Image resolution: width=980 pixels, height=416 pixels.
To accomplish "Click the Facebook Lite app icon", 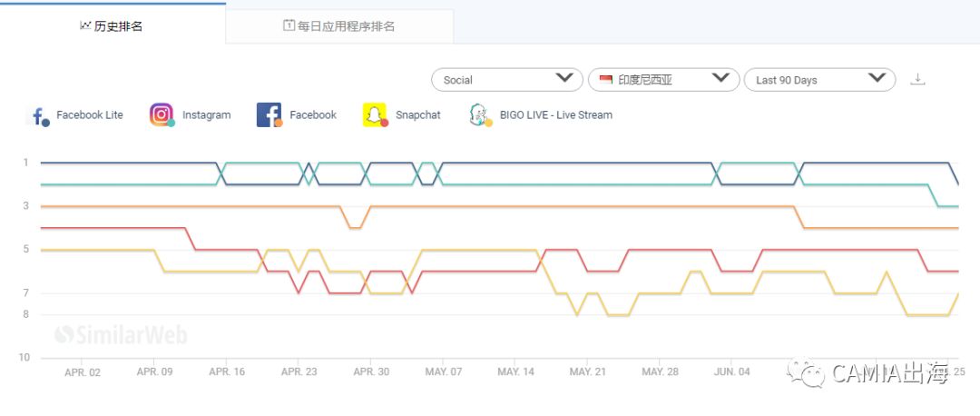I will 40,115.
